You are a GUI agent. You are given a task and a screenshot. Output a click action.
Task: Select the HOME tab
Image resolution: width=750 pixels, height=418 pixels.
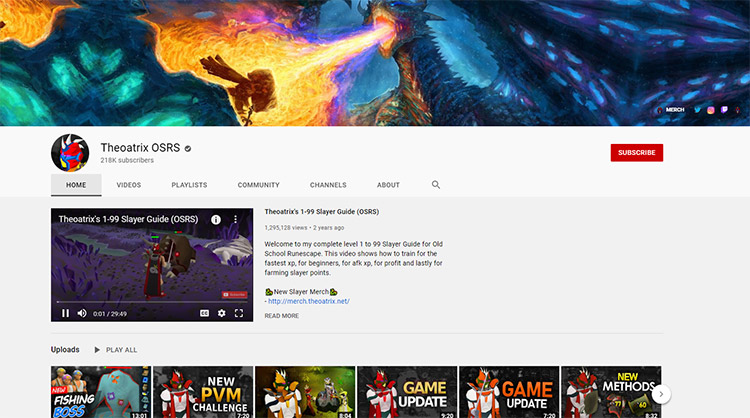(x=76, y=185)
